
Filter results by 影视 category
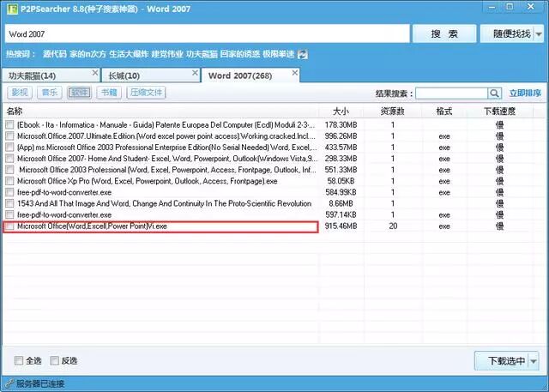[20, 93]
